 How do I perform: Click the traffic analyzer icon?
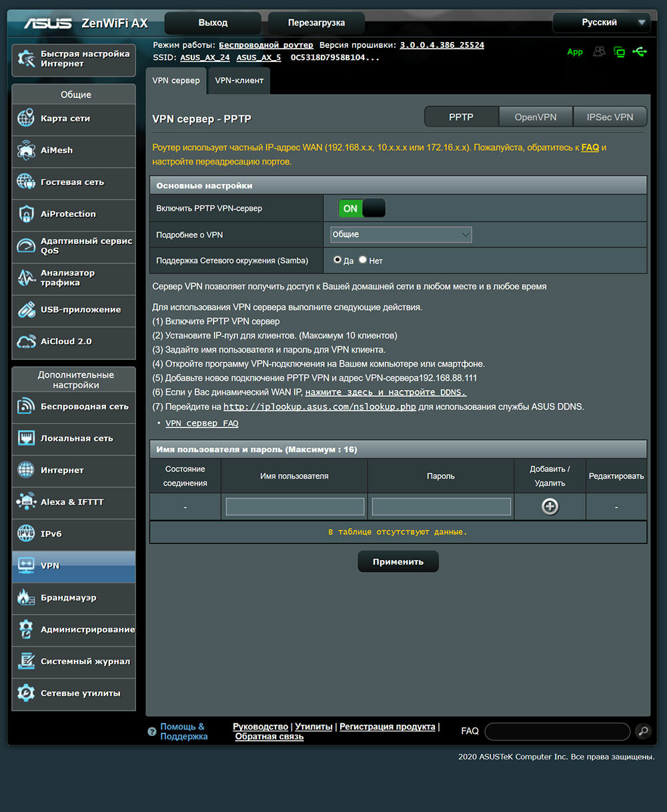point(26,277)
